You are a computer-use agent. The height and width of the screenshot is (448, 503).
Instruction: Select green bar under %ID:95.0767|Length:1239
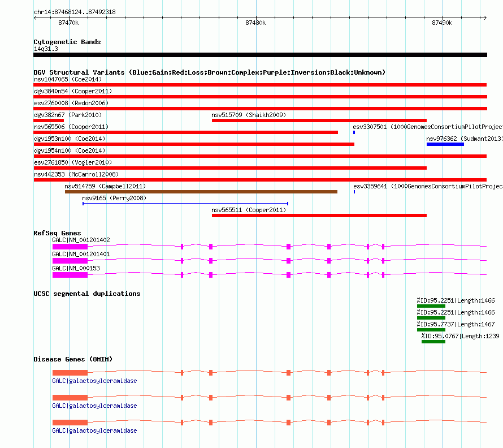(433, 342)
